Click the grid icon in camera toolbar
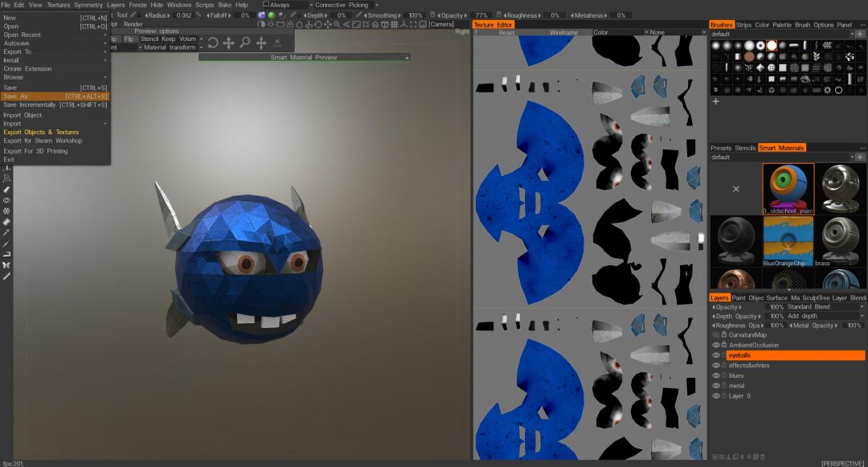868x467 pixels. (394, 24)
